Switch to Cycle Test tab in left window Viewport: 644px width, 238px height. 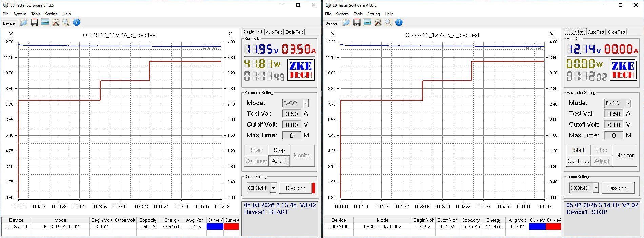(x=294, y=32)
